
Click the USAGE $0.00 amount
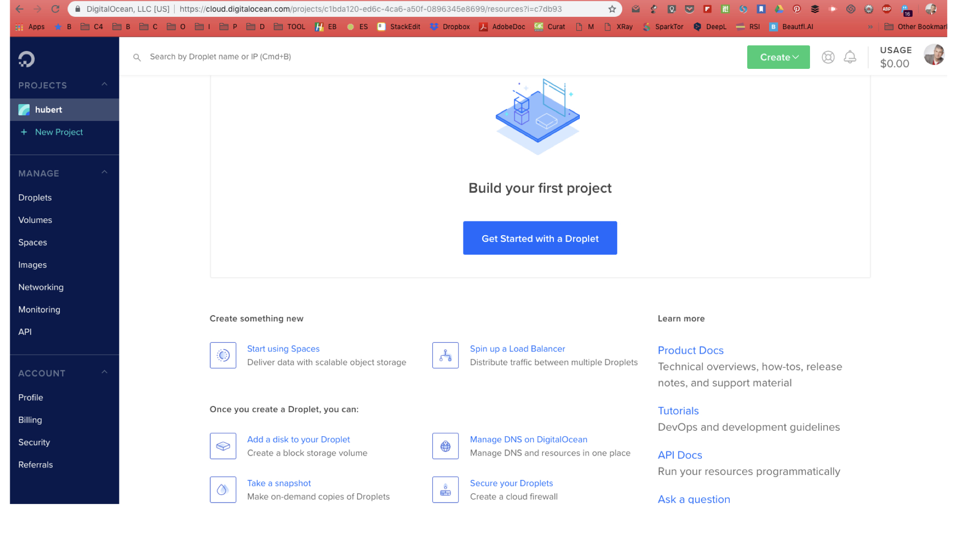(895, 64)
